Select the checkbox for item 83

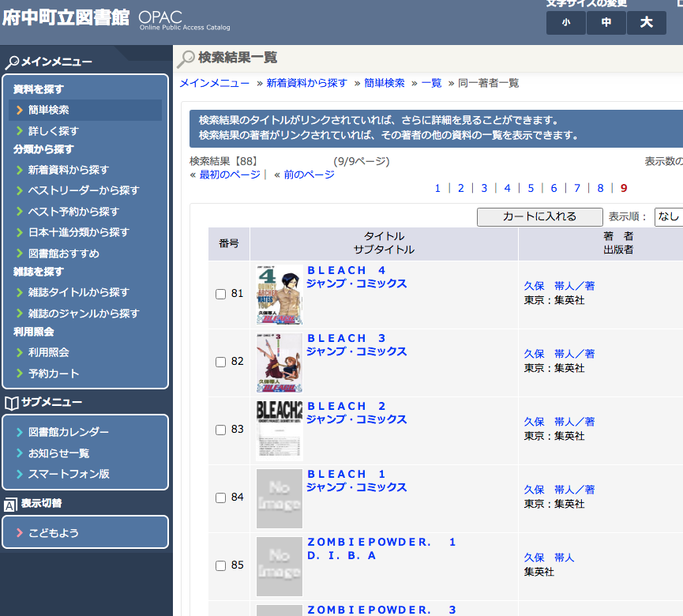pyautogui.click(x=221, y=430)
